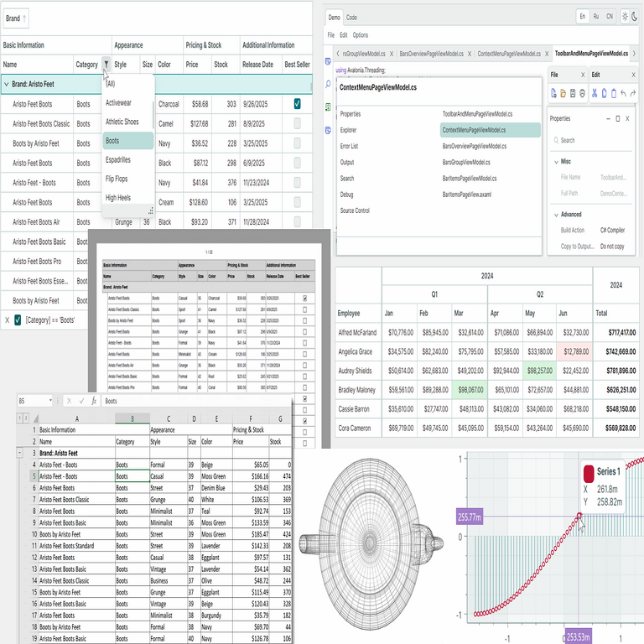Click the light theme sun icon
644x644 pixels.
(623, 17)
